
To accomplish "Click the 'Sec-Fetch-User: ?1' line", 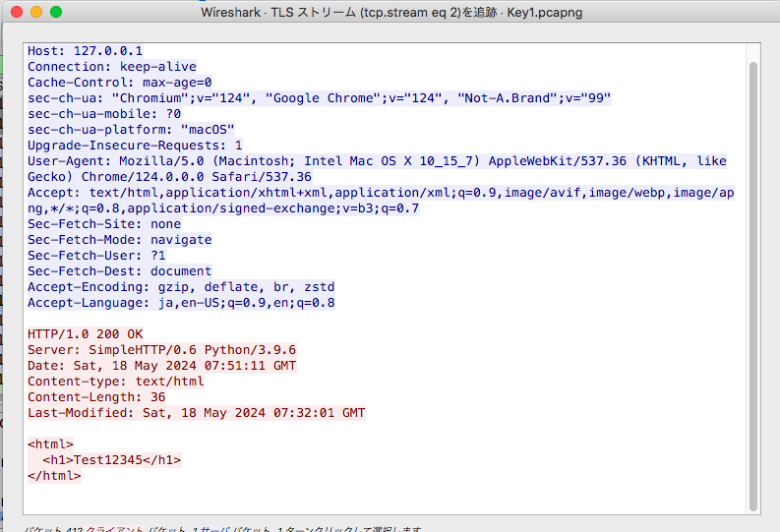I will pyautogui.click(x=96, y=256).
